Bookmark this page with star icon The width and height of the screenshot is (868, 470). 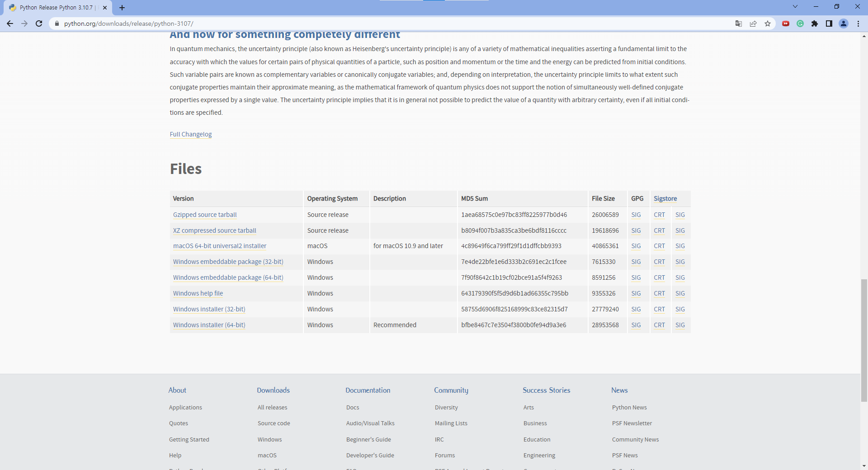click(x=768, y=23)
